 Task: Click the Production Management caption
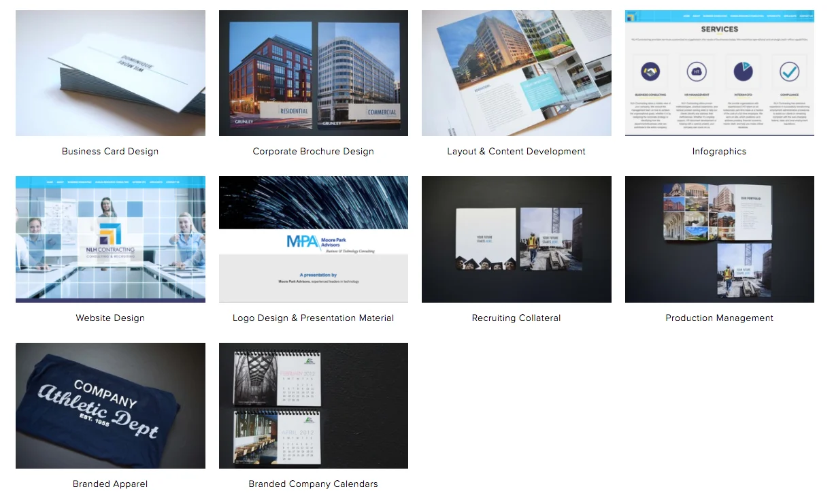720,318
